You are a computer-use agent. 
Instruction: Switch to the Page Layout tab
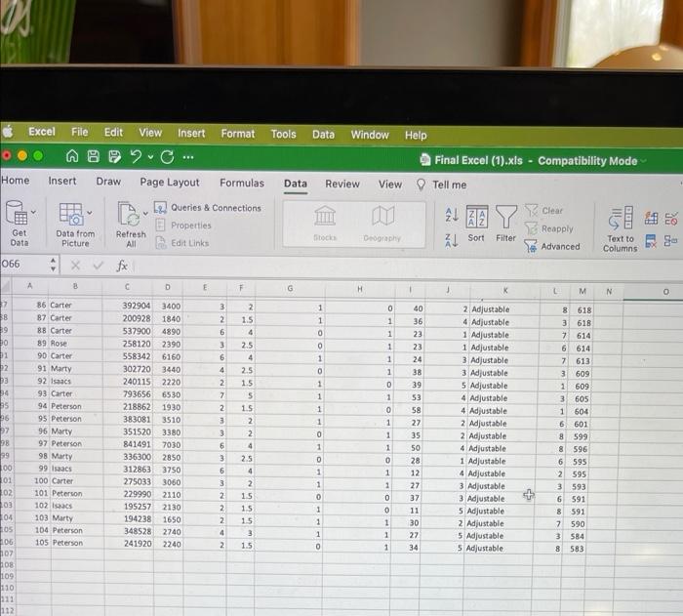point(170,183)
